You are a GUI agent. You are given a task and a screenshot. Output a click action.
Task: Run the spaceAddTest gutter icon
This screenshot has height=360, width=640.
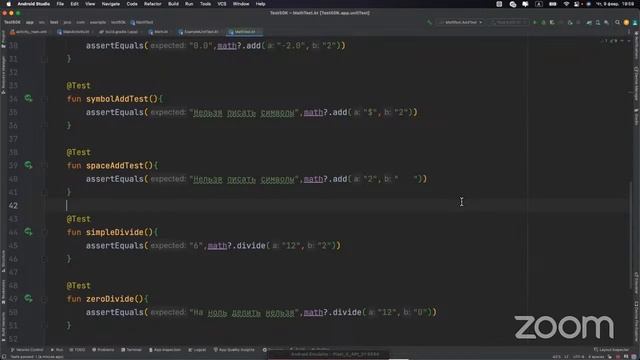coord(28,165)
